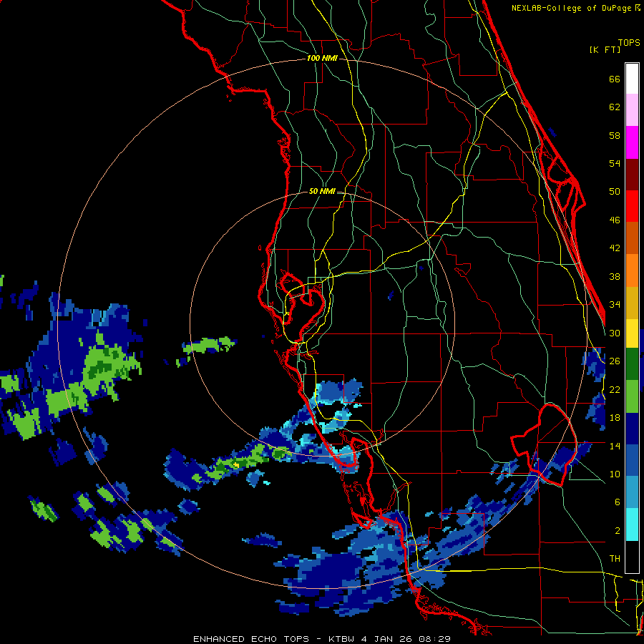644x644 pixels.
Task: Click the "14" legend value
Action: [615, 446]
